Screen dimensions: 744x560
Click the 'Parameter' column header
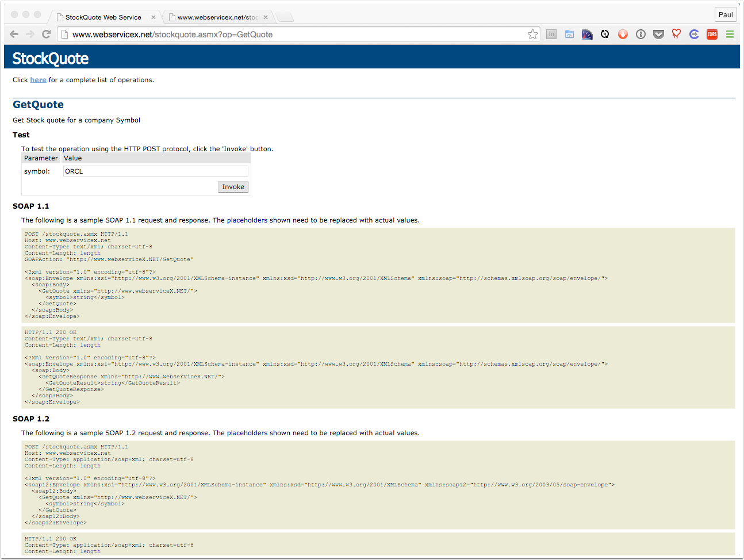point(41,158)
